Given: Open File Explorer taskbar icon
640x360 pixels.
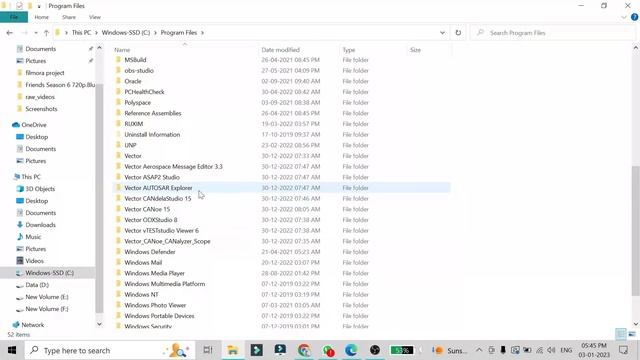Looking at the screenshot, I should 233,350.
